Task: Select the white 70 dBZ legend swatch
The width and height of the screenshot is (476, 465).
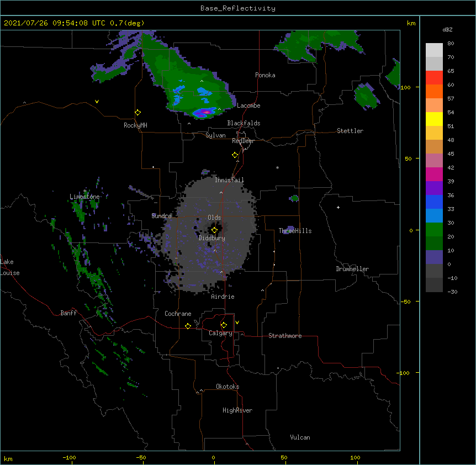Action: pyautogui.click(x=434, y=50)
